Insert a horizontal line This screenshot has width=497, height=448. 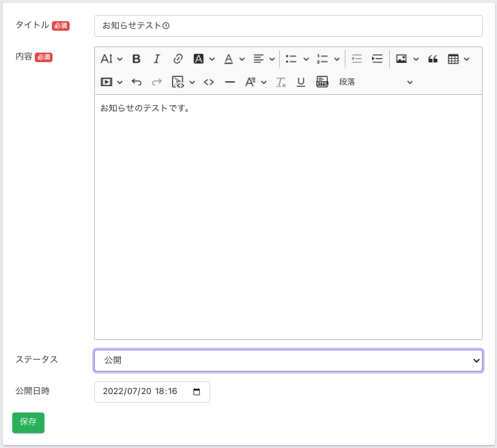click(230, 82)
